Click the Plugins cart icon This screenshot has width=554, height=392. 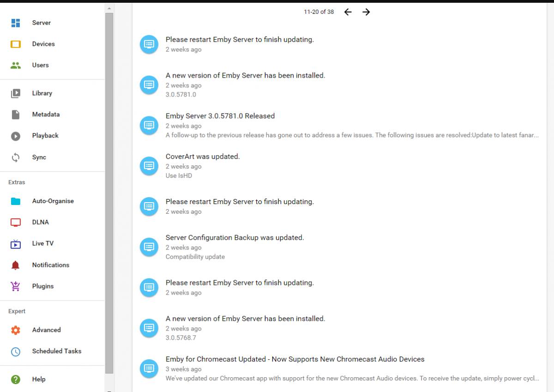(16, 286)
